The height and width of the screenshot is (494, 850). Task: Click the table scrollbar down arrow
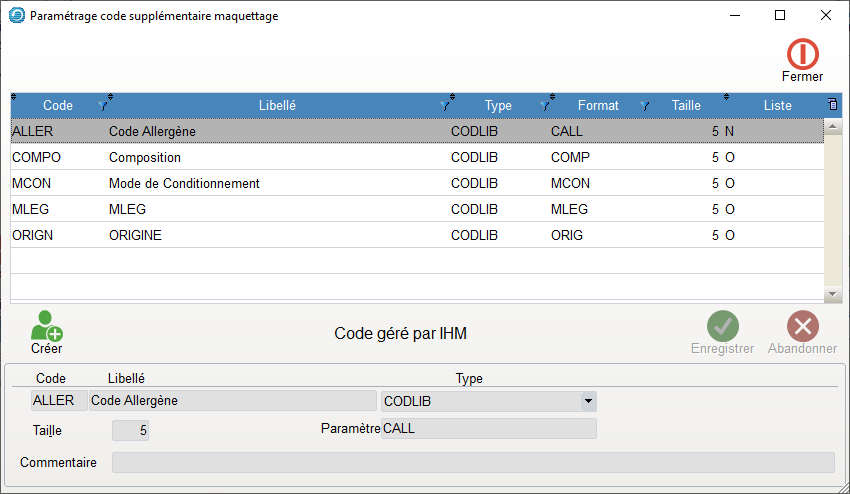click(833, 294)
